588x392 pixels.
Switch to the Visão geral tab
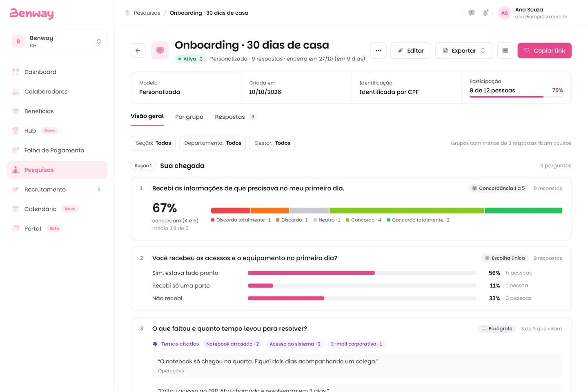click(x=147, y=116)
